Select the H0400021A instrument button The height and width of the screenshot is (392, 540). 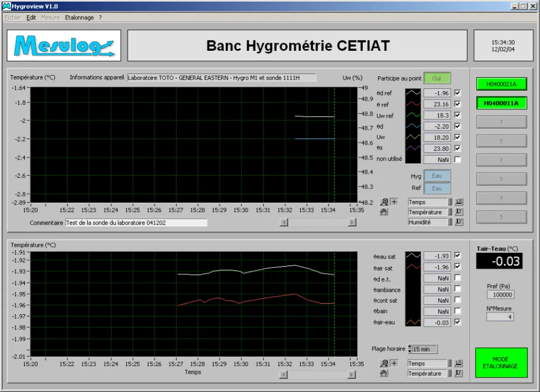pos(501,84)
